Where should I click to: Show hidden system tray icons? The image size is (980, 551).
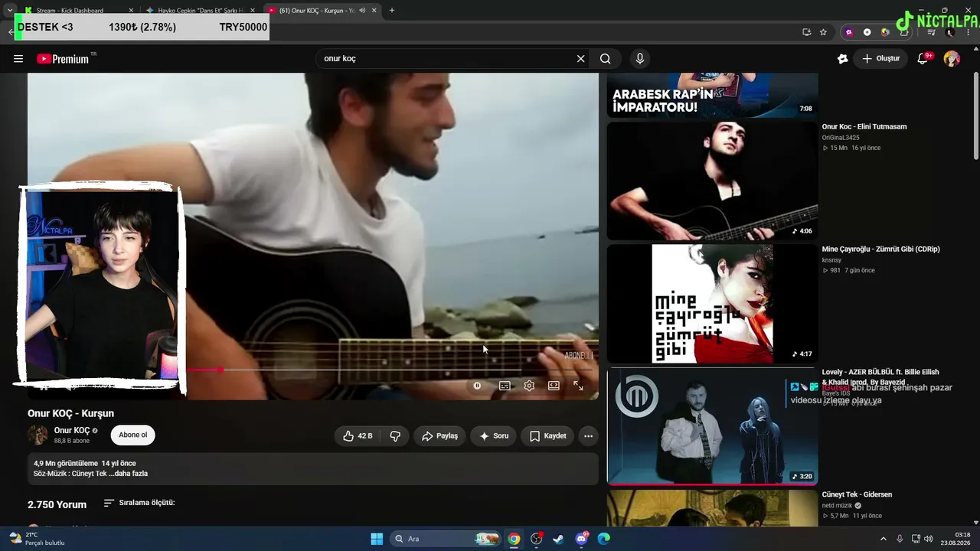pos(883,539)
